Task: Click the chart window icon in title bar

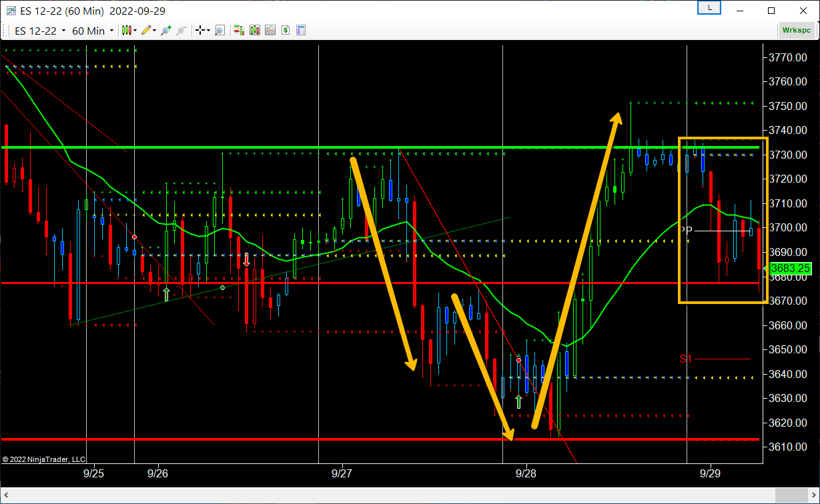Action: point(11,11)
